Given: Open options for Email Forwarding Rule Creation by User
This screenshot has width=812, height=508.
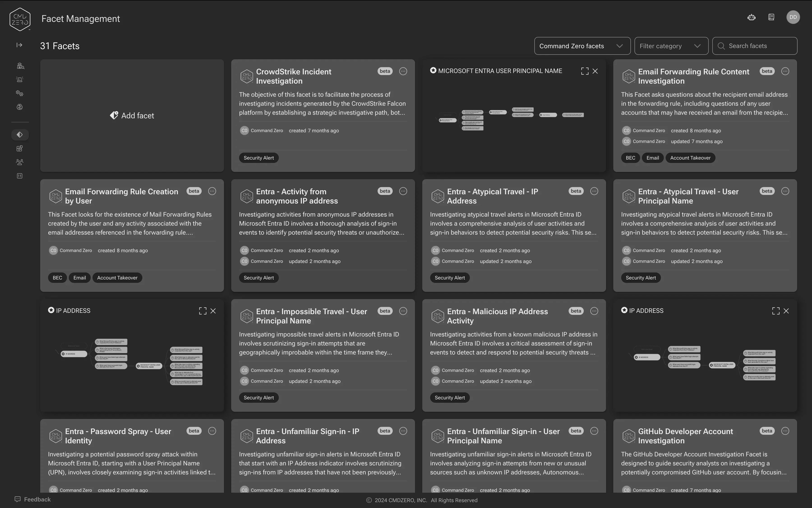Looking at the screenshot, I should pyautogui.click(x=212, y=191).
